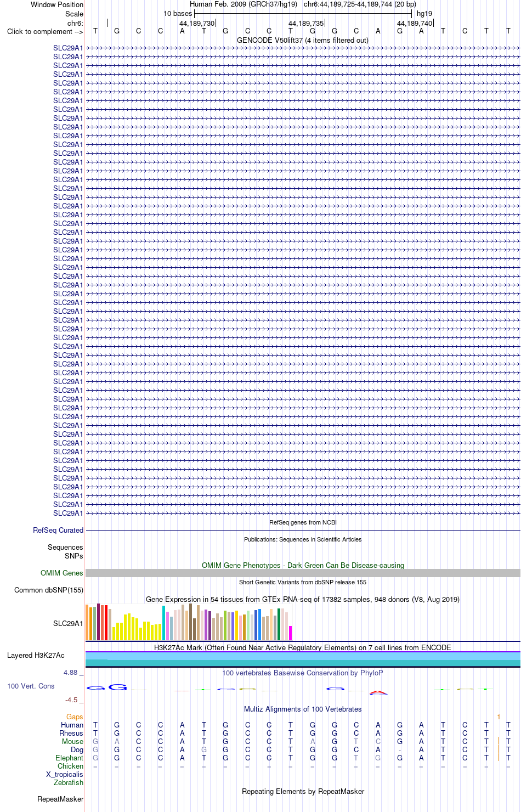
Task: Click the orange 1 in the Gaps row
Action: click(x=499, y=717)
